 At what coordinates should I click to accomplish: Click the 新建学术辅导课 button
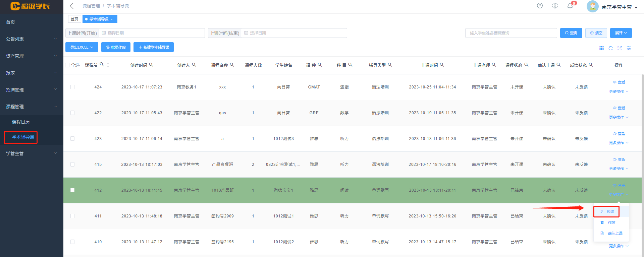(x=154, y=47)
